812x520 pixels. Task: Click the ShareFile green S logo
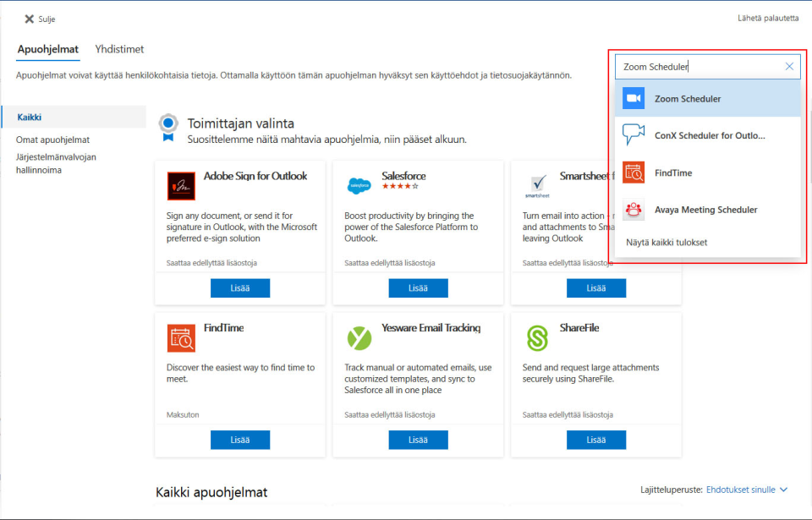click(538, 338)
